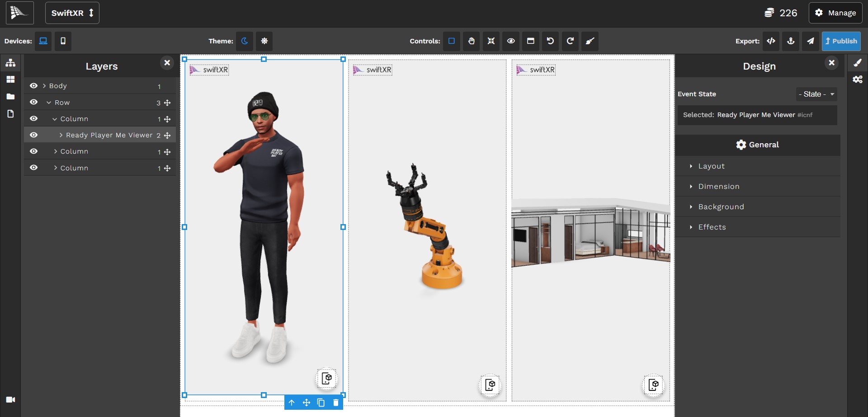Select the layer hierarchy icon in left sidebar
The width and height of the screenshot is (868, 417).
(x=10, y=63)
